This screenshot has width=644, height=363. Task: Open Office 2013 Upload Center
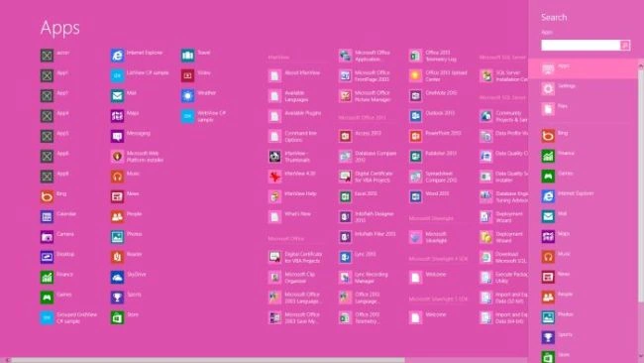click(438, 75)
